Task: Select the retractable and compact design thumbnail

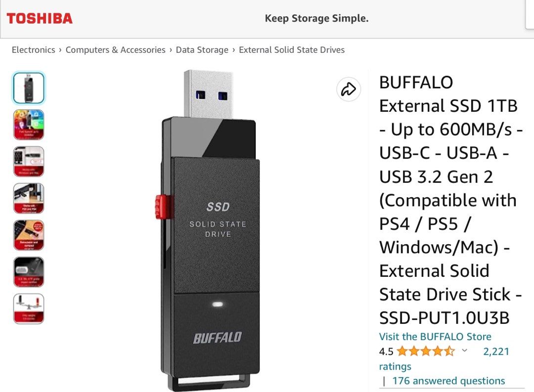Action: [x=28, y=235]
